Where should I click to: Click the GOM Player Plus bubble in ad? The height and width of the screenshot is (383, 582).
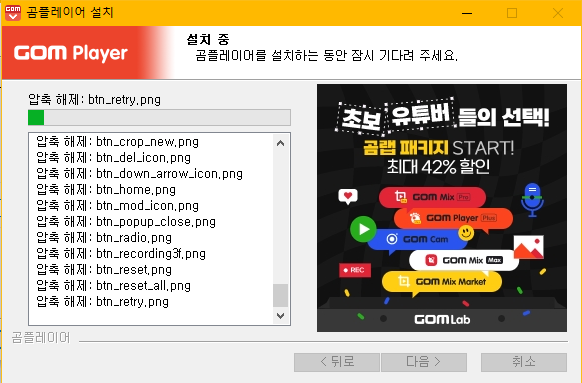click(x=453, y=218)
